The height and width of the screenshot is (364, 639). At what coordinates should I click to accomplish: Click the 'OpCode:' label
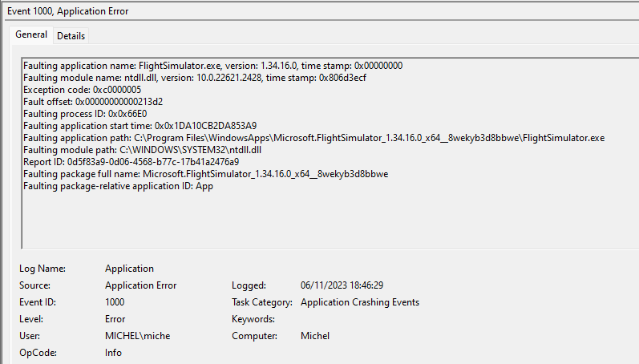point(38,353)
